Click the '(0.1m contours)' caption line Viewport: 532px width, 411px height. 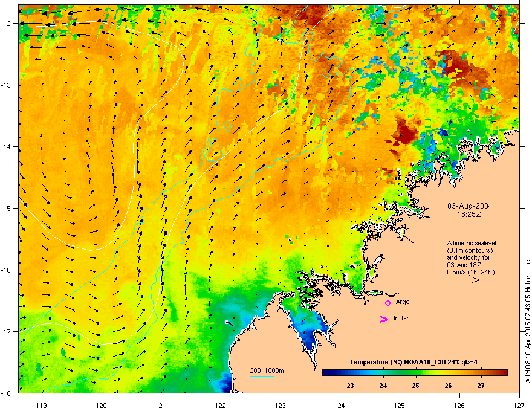[x=470, y=251]
